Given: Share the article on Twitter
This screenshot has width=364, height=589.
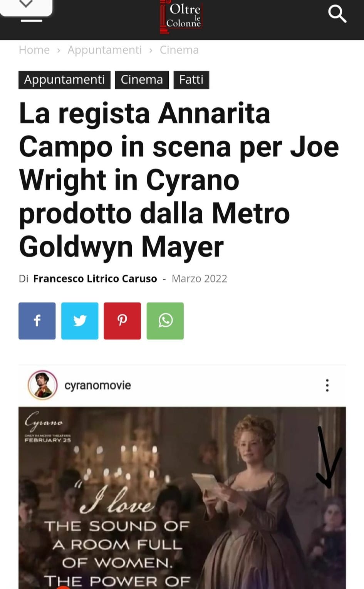Looking at the screenshot, I should [80, 321].
